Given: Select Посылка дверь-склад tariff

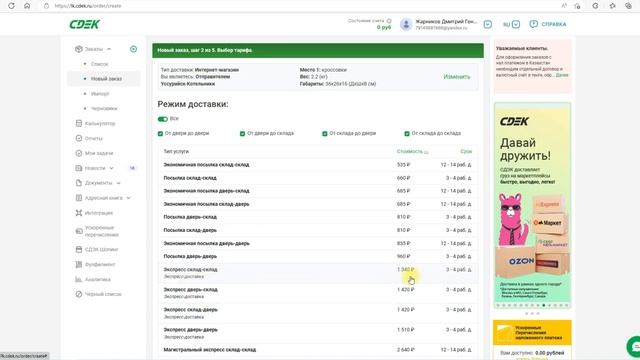Looking at the screenshot, I should click(317, 217).
